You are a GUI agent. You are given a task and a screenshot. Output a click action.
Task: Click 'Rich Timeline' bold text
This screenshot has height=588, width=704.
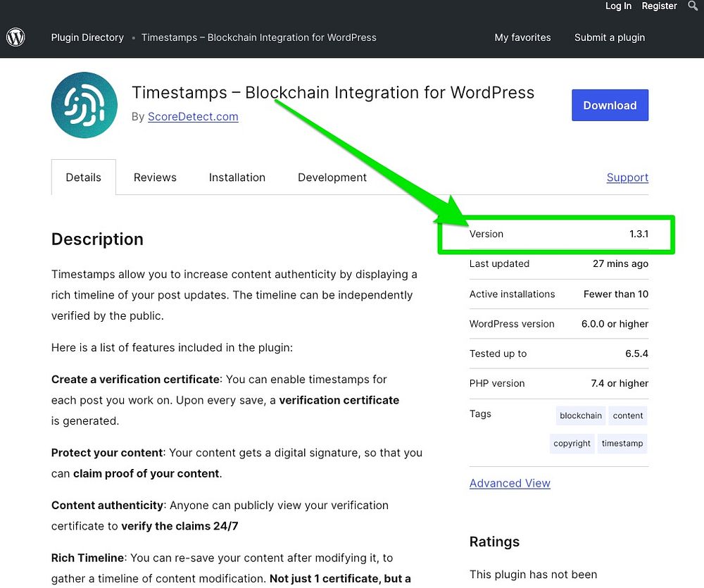point(87,558)
